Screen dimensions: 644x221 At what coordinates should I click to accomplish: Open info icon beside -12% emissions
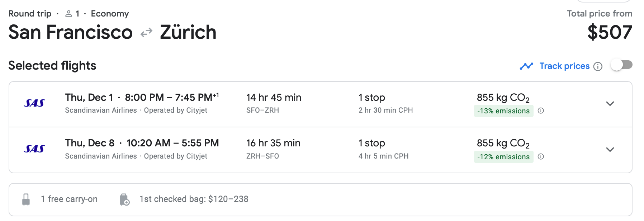(541, 157)
